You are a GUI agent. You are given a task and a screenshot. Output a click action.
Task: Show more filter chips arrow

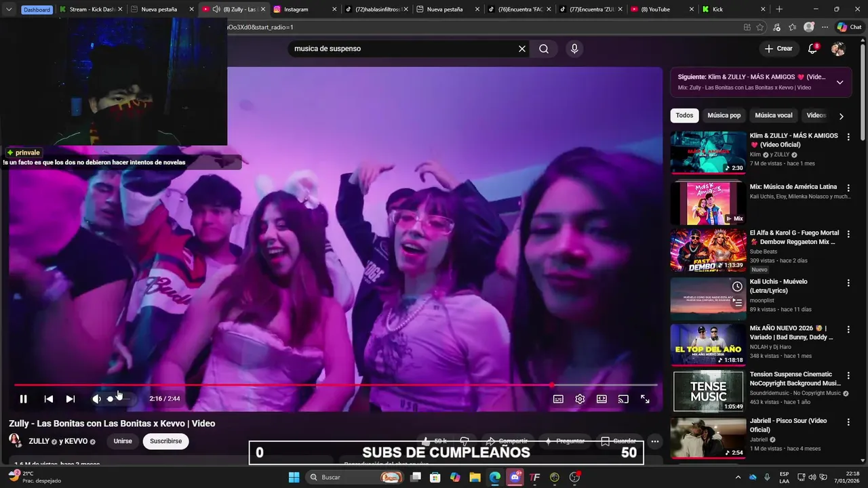coord(841,117)
